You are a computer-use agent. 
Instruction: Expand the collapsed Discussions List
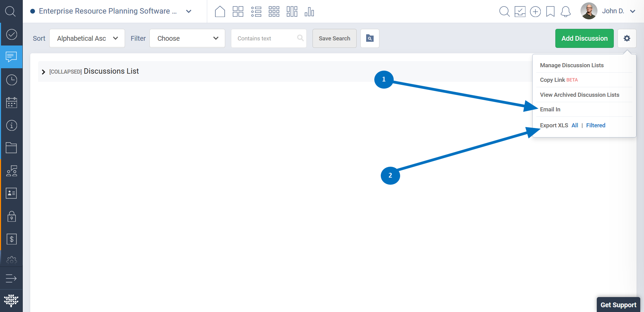tap(43, 72)
